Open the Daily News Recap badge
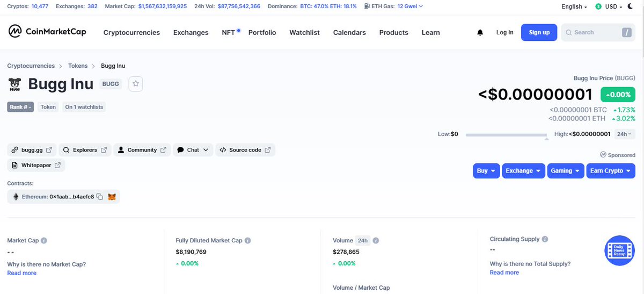This screenshot has width=644, height=294. (620, 250)
